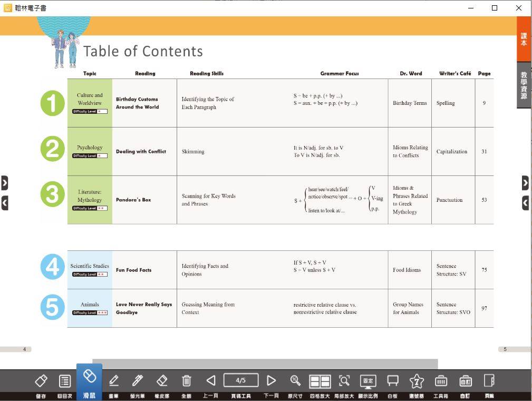The height and width of the screenshot is (401, 532).
Task: Switch to the 教學資源 gray side tab
Action: click(x=524, y=85)
